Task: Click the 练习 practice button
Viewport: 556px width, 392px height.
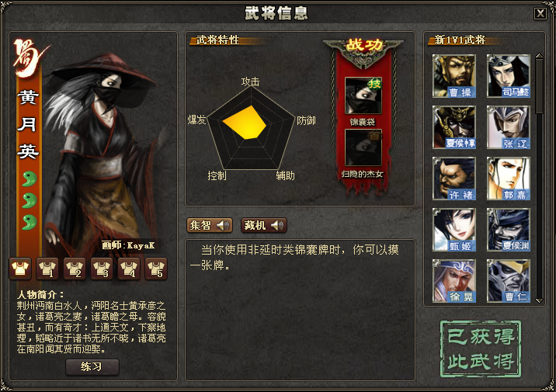Action: (92, 367)
